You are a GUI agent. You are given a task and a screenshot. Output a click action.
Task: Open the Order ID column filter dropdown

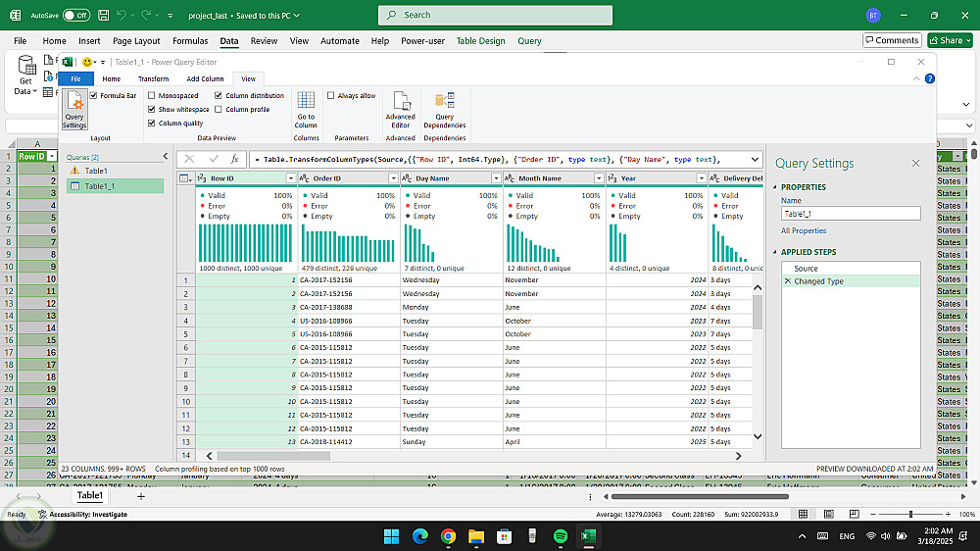tap(393, 178)
